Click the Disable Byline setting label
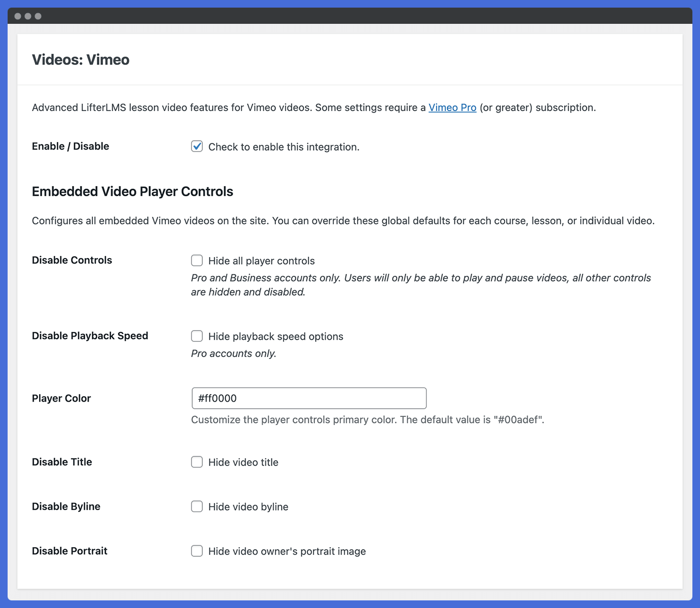Image resolution: width=700 pixels, height=608 pixels. [x=66, y=507]
